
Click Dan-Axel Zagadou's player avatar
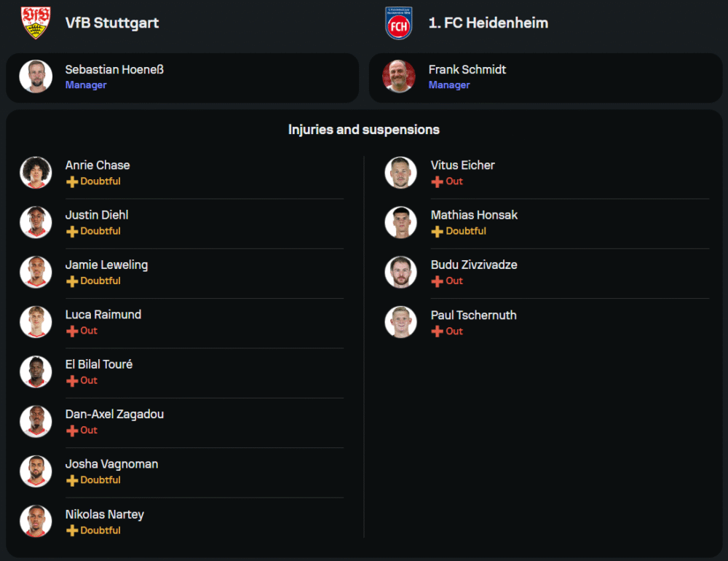coord(36,421)
